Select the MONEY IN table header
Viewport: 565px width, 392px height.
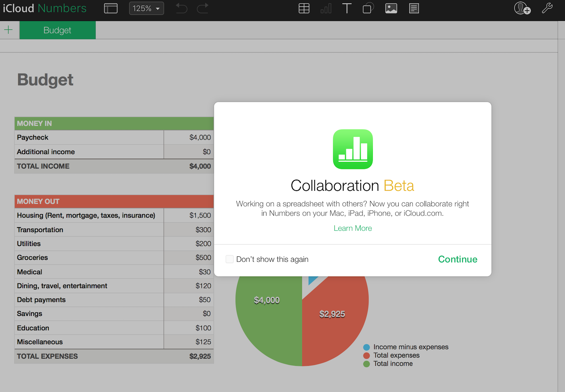pos(114,124)
